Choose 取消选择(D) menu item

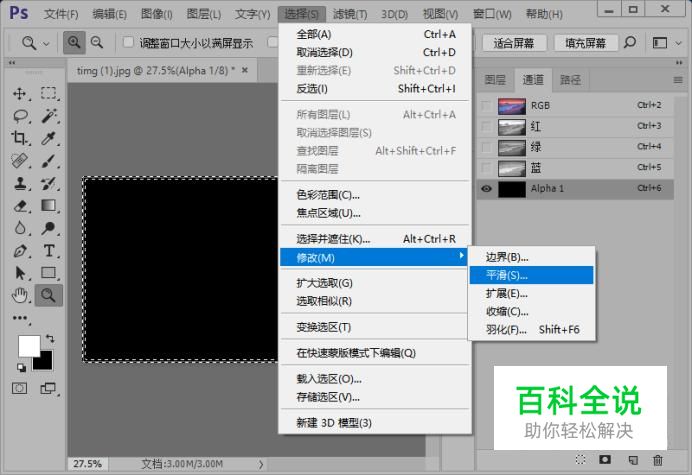pyautogui.click(x=375, y=53)
